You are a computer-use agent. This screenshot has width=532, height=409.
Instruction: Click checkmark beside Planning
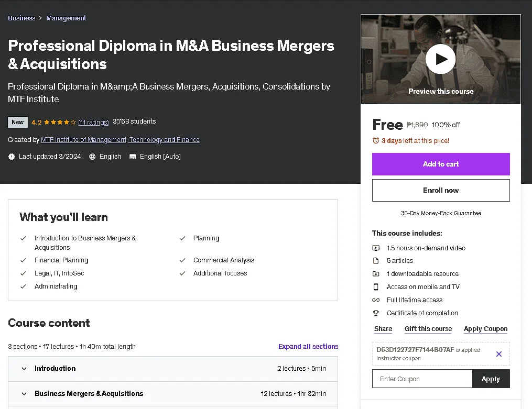182,238
